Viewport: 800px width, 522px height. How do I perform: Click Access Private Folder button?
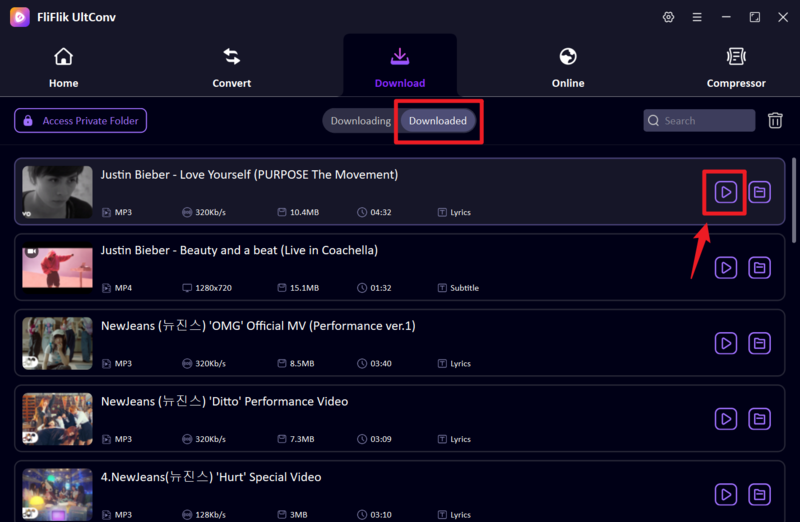[81, 120]
